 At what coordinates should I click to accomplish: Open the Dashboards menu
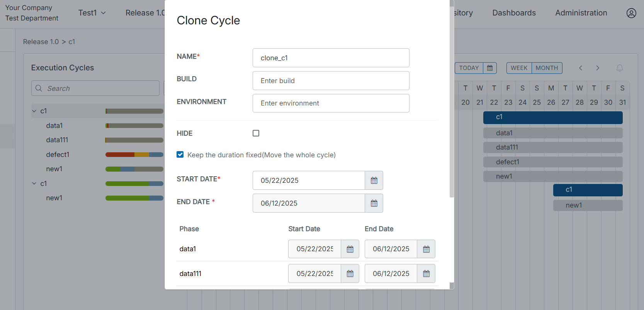(514, 13)
